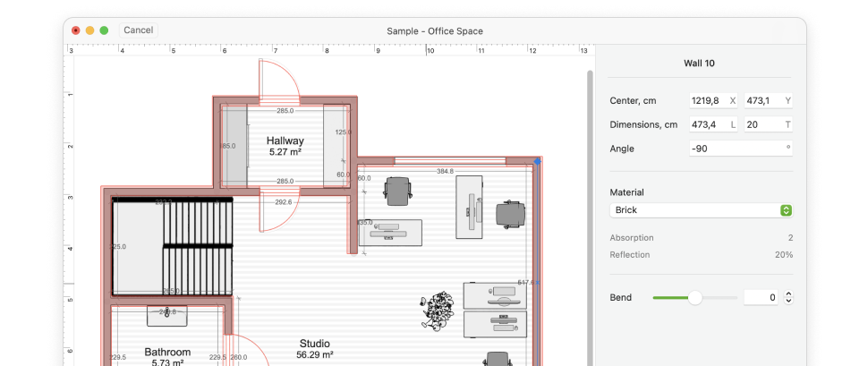Select the bathroom sink object
Image resolution: width=868 pixels, height=366 pixels.
[x=167, y=316]
